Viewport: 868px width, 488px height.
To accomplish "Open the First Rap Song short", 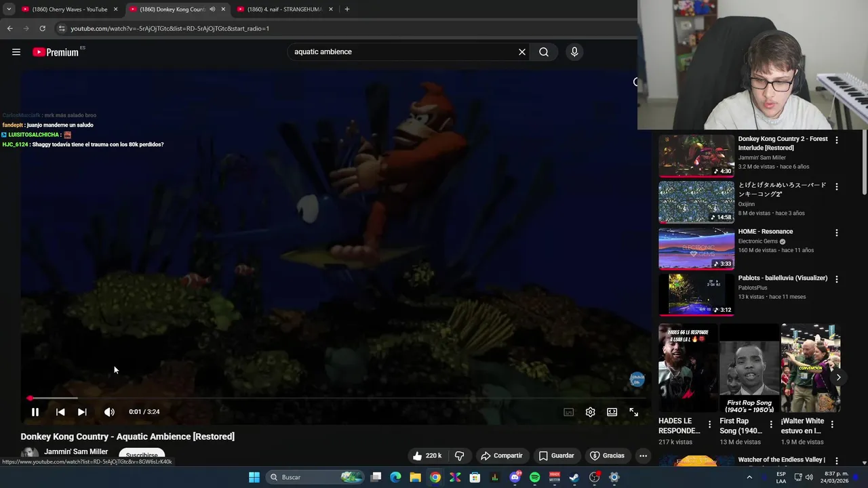I will [x=749, y=368].
